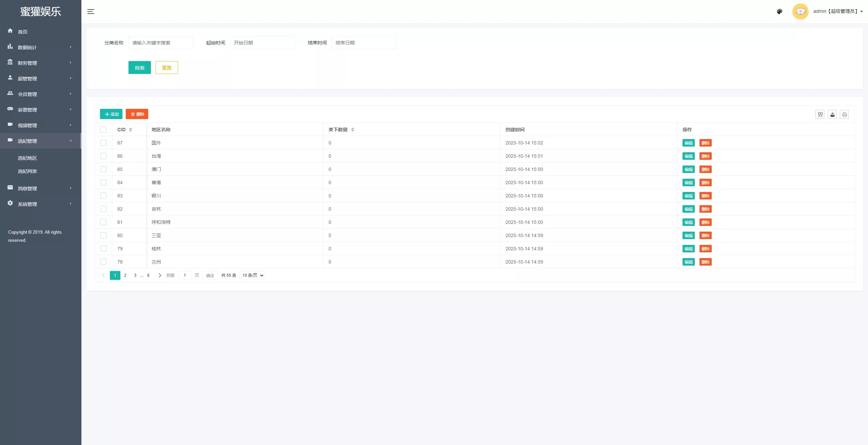Go to next page arrow
Viewport: 868px width, 445px height.
click(160, 275)
